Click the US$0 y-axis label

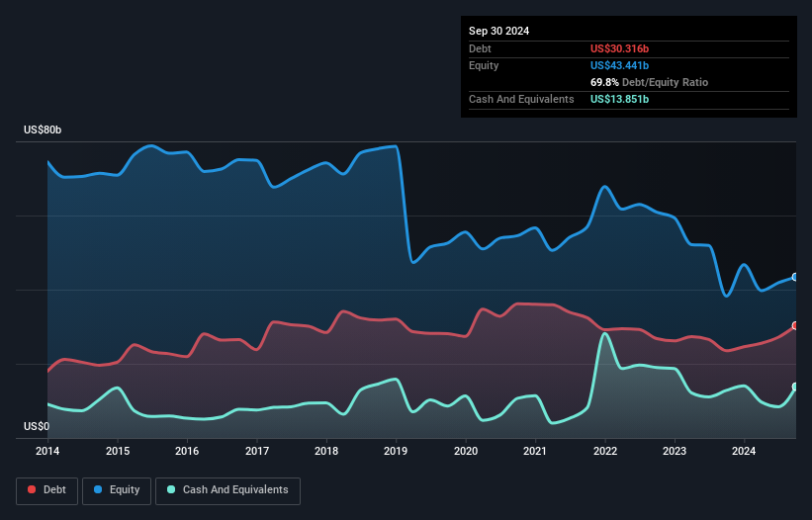[x=37, y=426]
